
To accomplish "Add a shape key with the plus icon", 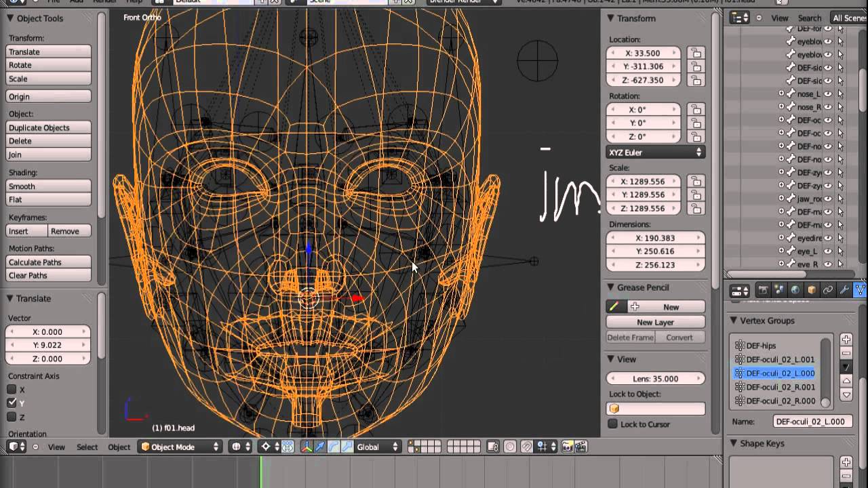I will pyautogui.click(x=846, y=462).
